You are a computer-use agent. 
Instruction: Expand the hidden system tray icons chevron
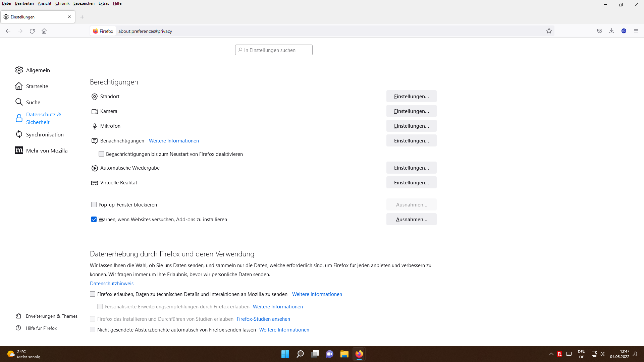pos(551,354)
